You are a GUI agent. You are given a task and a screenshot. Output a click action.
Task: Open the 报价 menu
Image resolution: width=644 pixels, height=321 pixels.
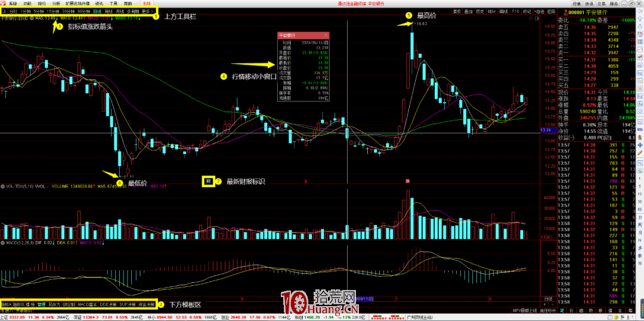(x=42, y=4)
